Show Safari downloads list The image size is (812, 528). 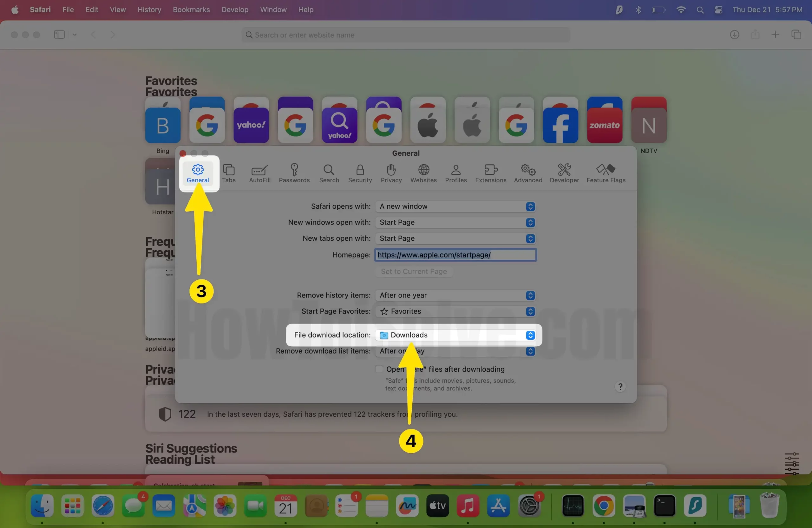[734, 35]
